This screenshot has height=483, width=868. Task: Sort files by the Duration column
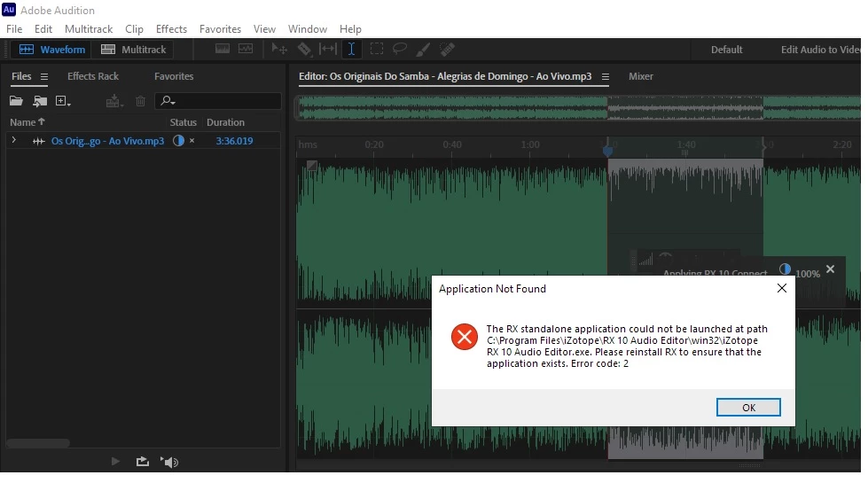click(x=225, y=122)
